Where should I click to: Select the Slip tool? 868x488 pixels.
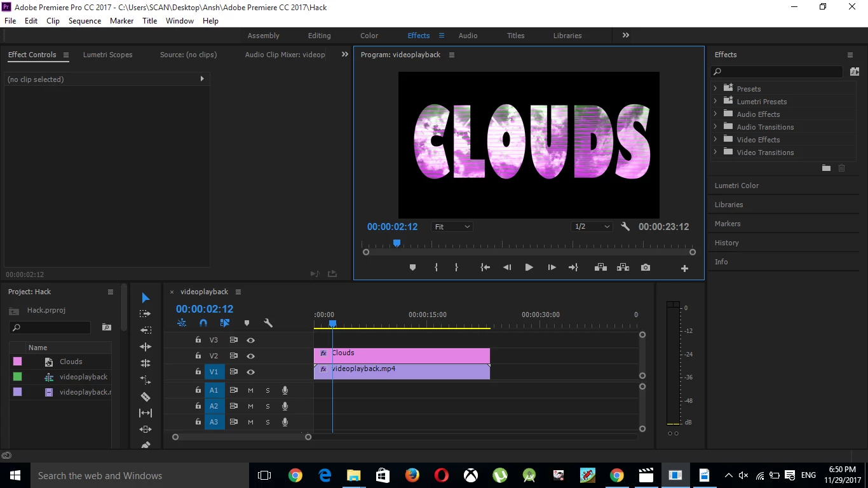coord(146,413)
